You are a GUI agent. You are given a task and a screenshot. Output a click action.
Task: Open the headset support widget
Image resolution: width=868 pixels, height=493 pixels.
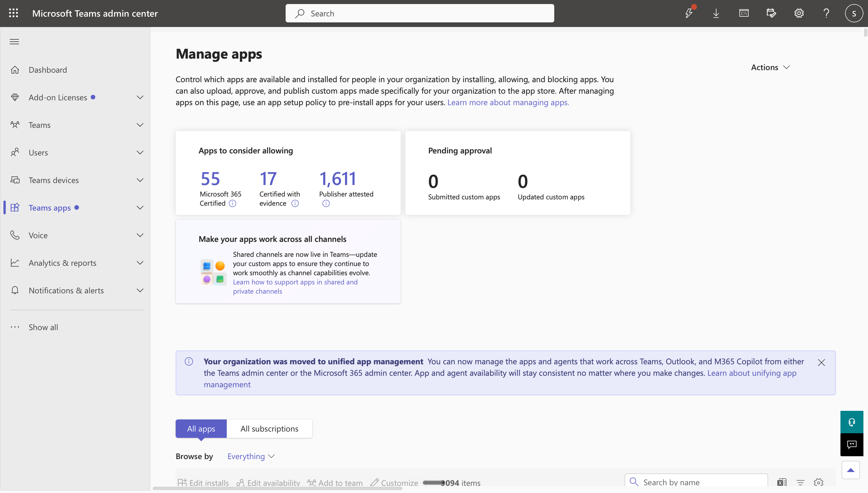pos(851,422)
